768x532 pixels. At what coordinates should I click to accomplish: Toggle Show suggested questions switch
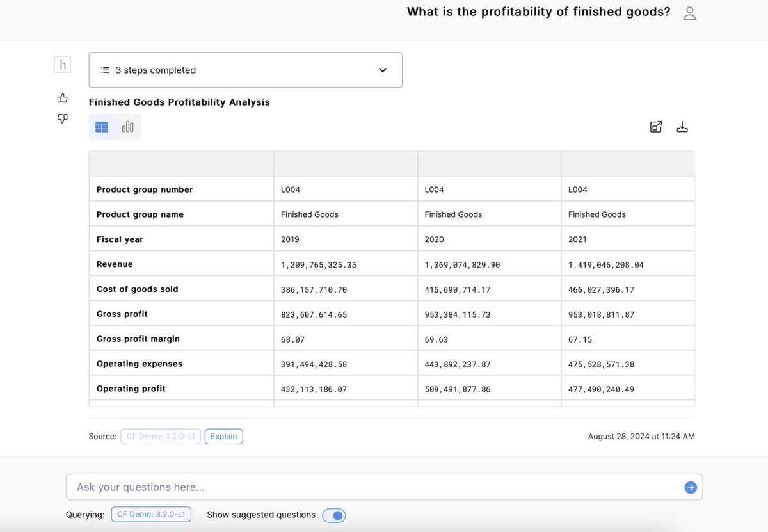pos(333,515)
